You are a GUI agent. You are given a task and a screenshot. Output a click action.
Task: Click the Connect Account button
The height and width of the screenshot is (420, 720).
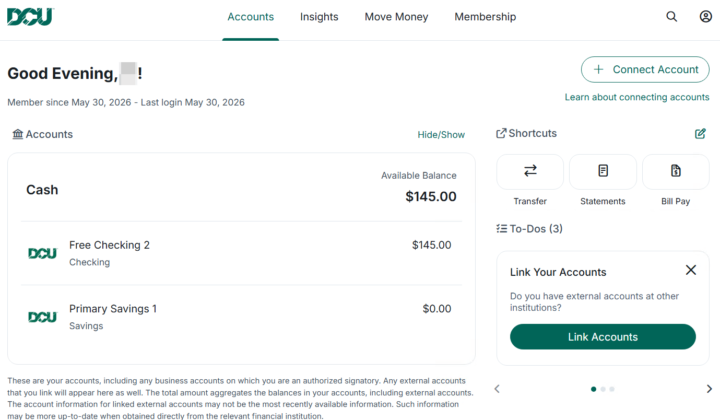point(645,69)
